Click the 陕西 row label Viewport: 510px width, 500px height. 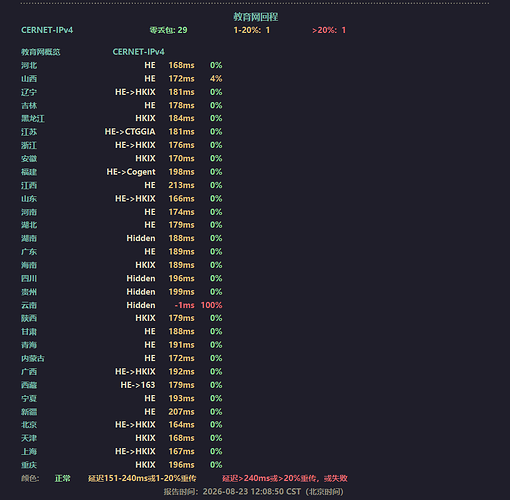pyautogui.click(x=29, y=318)
